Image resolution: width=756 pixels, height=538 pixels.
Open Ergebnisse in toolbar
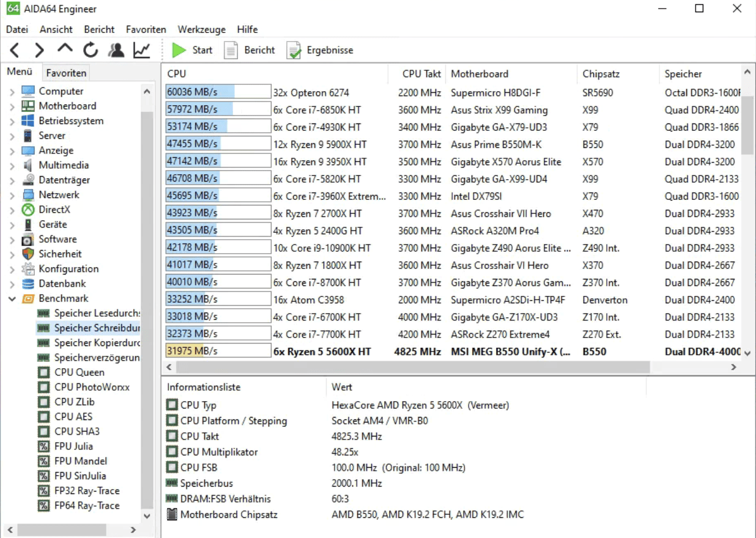tap(321, 50)
